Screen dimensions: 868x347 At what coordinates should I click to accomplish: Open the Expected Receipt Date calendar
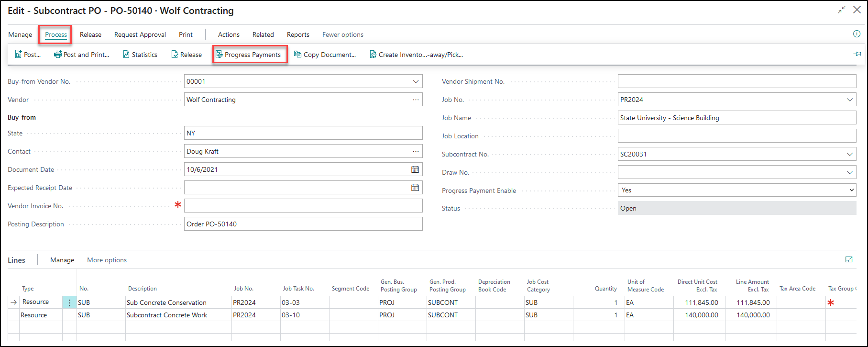pos(415,188)
